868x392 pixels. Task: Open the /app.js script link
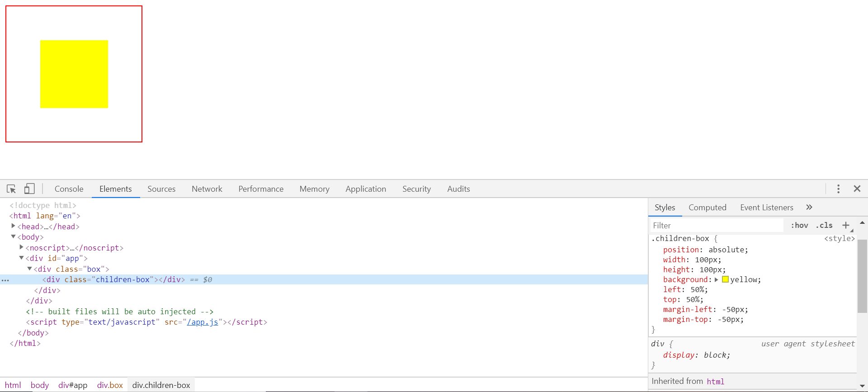(x=203, y=322)
